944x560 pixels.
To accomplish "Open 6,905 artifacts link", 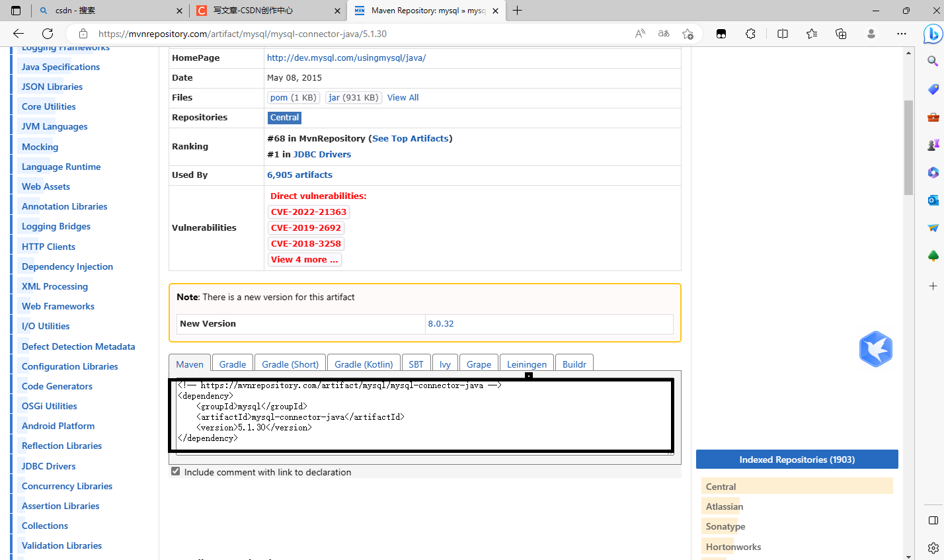I will tap(299, 175).
